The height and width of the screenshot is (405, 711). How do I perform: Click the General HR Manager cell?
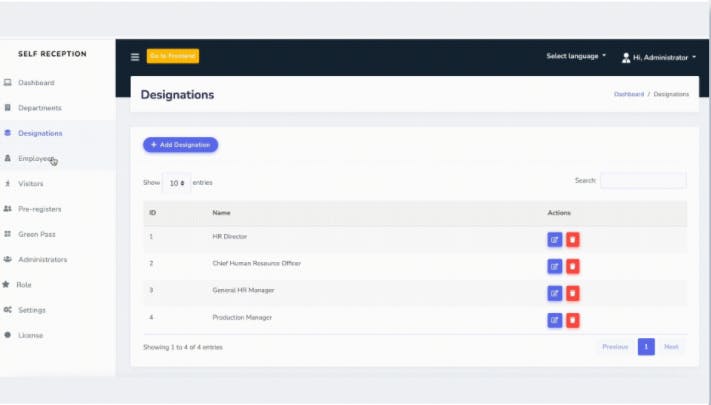(243, 290)
